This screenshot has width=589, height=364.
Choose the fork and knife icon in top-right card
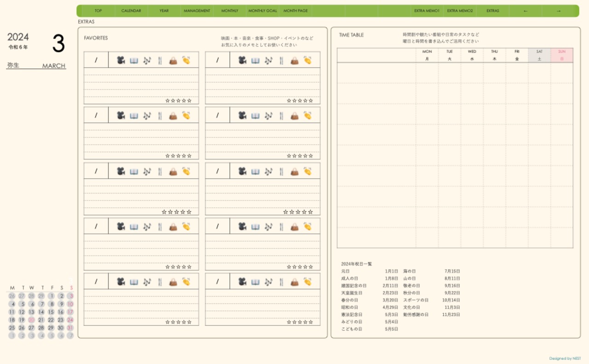coord(281,60)
